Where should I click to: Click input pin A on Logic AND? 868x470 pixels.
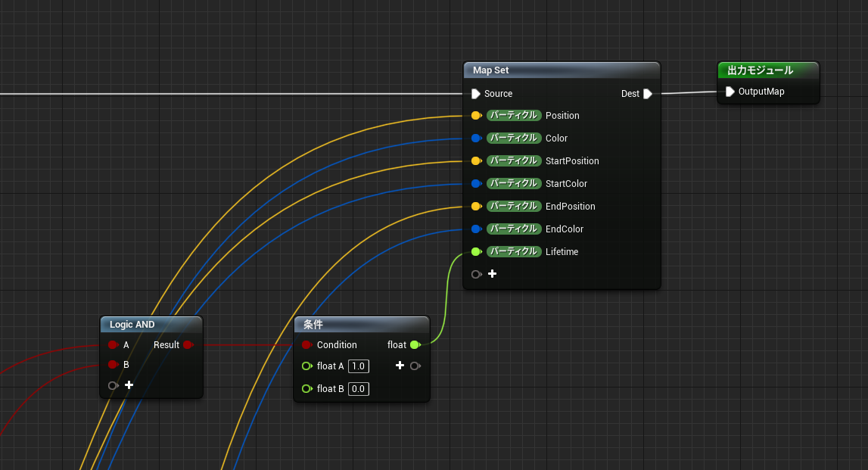click(114, 345)
